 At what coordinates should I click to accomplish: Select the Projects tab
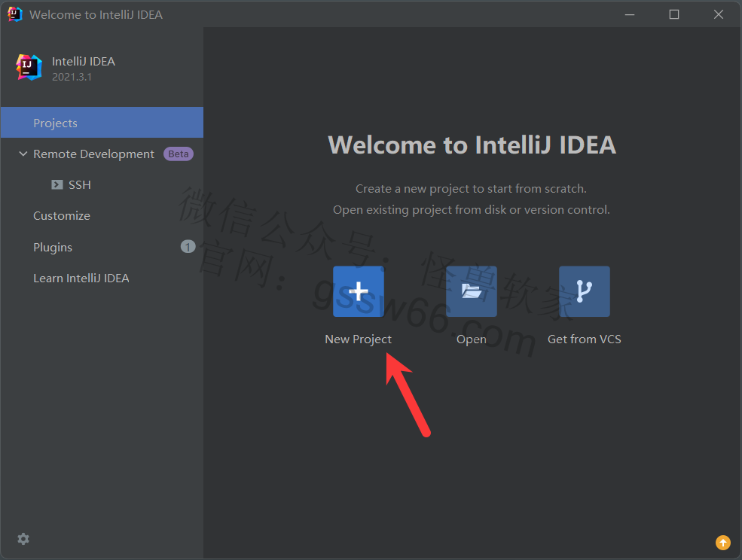coord(55,123)
